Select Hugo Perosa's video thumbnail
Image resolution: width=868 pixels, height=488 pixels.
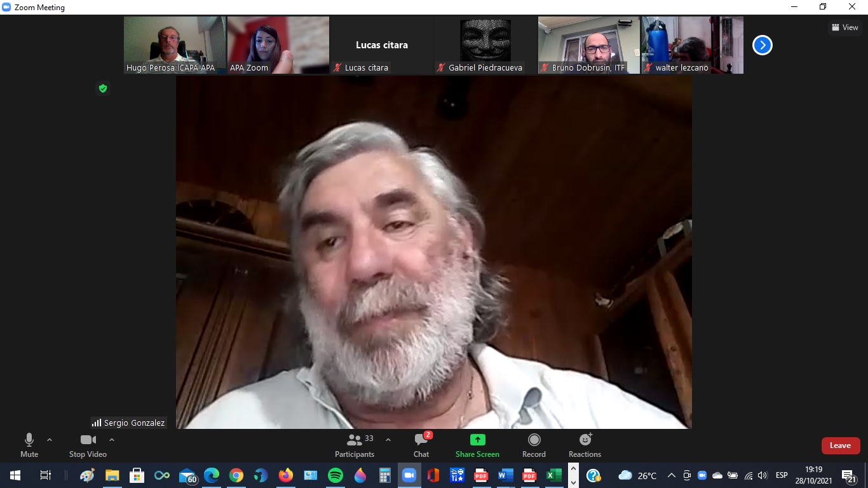175,45
